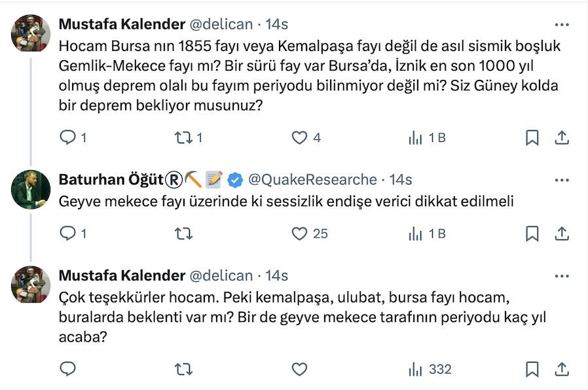Open more options on Baturhan Öğüt's tweet
Image resolution: width=588 pixels, height=390 pixels.
tap(561, 180)
